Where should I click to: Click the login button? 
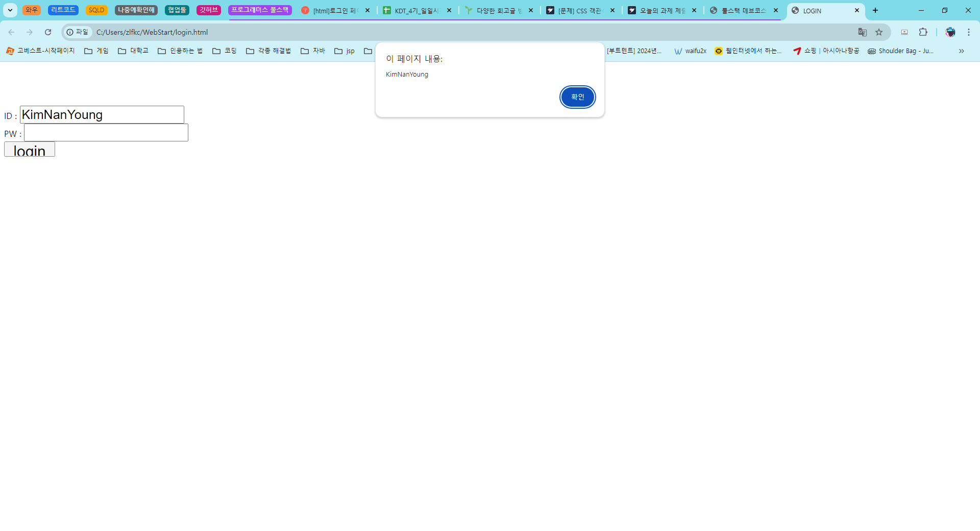30,150
